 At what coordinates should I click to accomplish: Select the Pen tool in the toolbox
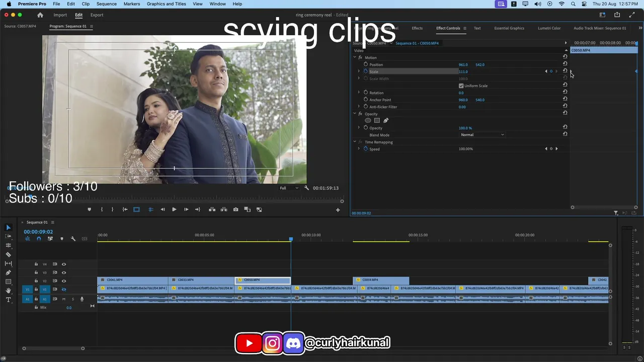[8, 273]
